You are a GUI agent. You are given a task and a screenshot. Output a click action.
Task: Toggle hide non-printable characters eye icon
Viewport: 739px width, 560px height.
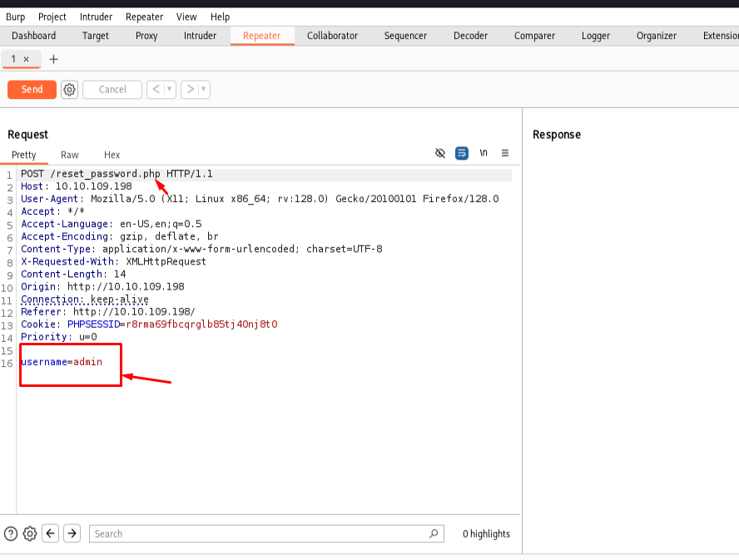click(x=440, y=153)
